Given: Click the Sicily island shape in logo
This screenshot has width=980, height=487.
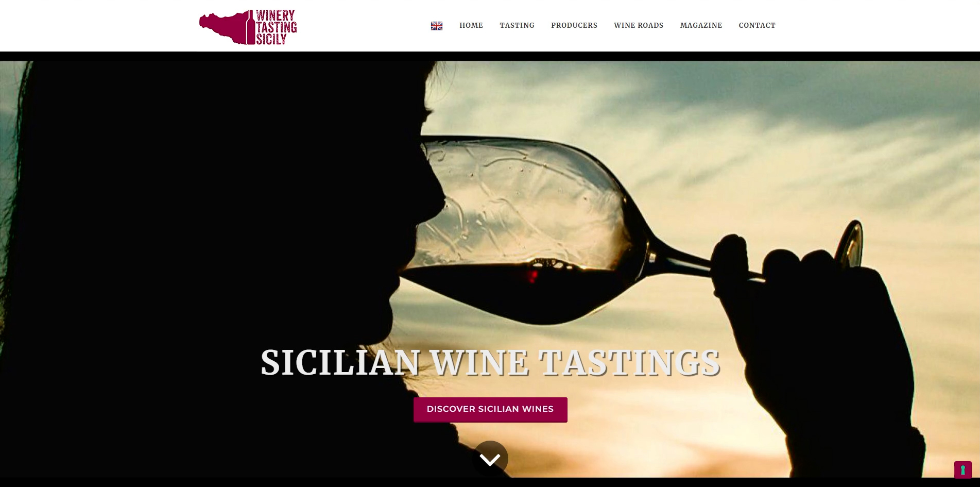Looking at the screenshot, I should tap(222, 28).
